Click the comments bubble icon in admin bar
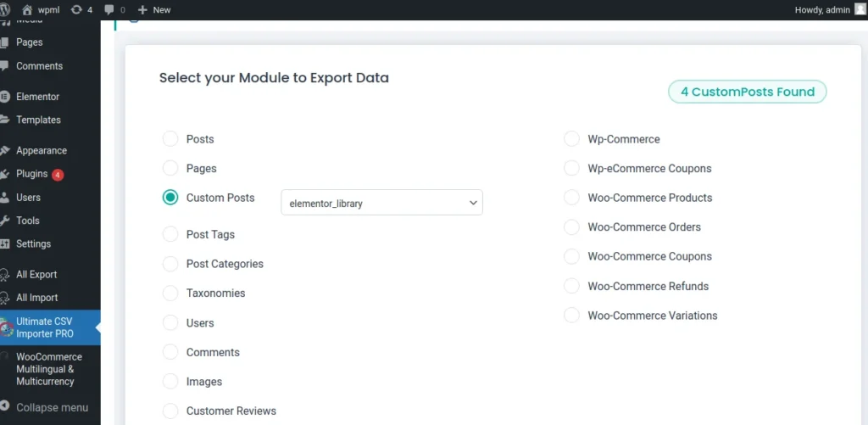The image size is (868, 425). 109,9
